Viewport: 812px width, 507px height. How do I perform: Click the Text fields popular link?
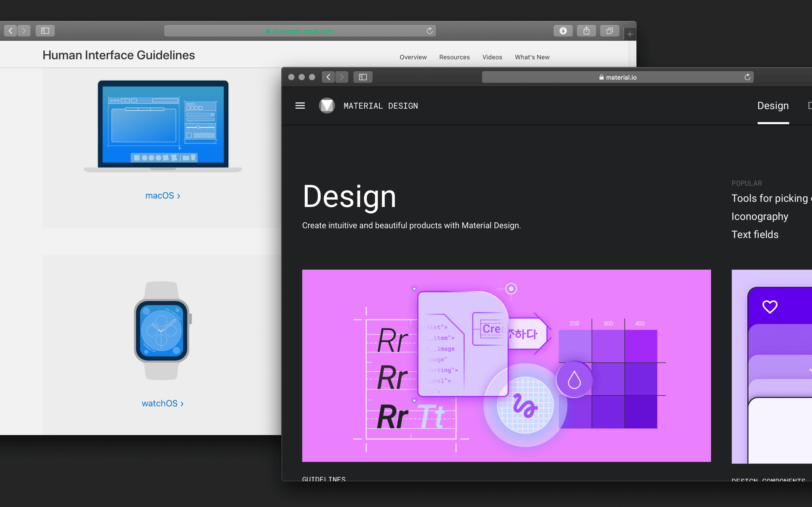pyautogui.click(x=755, y=234)
